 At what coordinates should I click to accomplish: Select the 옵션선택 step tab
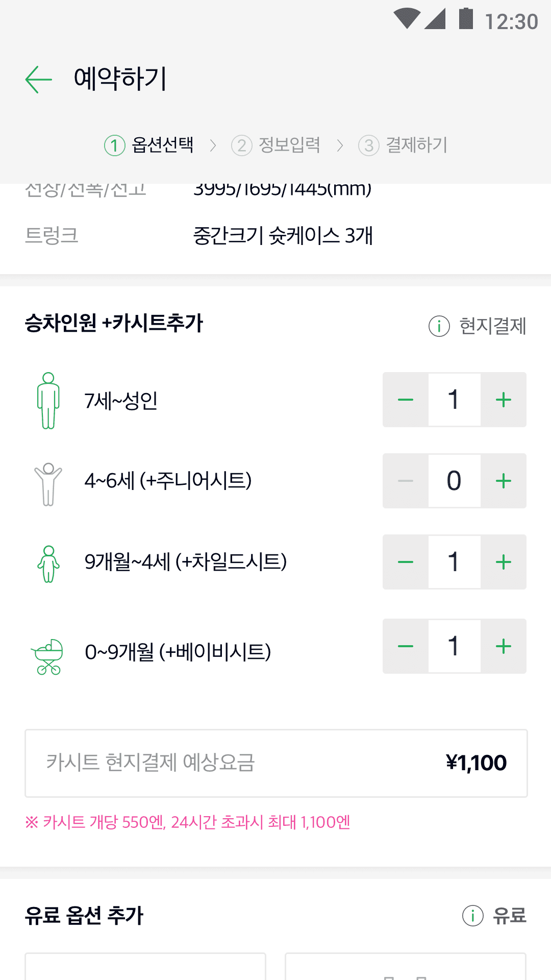pyautogui.click(x=149, y=145)
